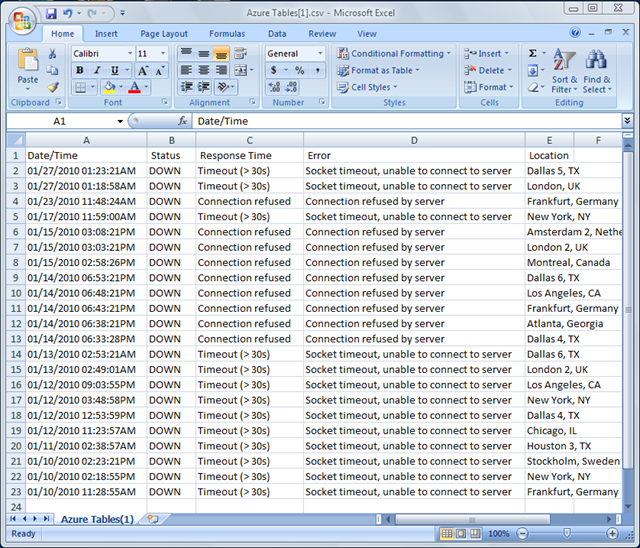This screenshot has width=640, height=548.
Task: Click the Cut scissors icon
Action: (x=53, y=54)
